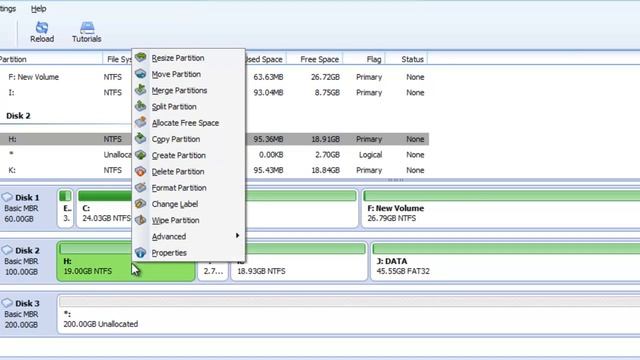Click the Disk 1 drive icon

pyautogui.click(x=7, y=198)
